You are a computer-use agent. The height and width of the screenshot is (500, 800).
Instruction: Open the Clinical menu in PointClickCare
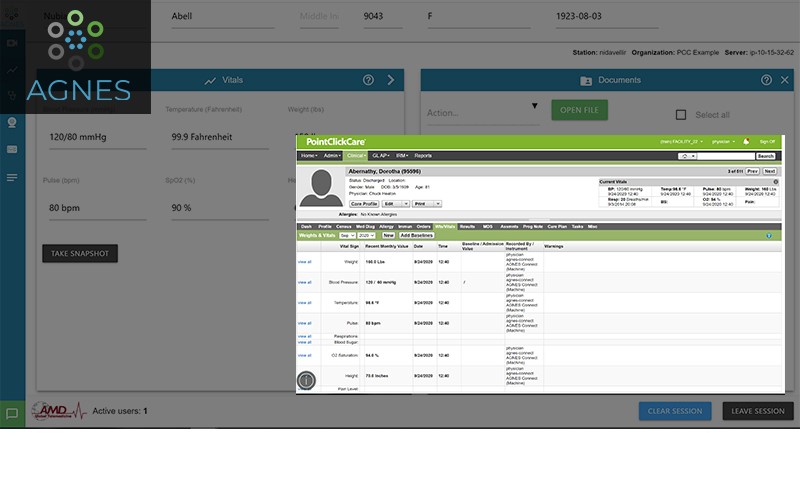358,156
